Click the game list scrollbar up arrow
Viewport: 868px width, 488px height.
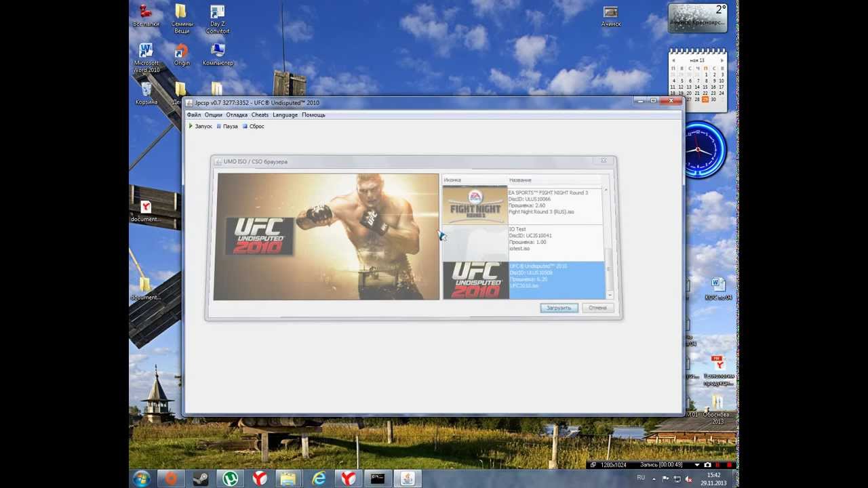coord(606,190)
